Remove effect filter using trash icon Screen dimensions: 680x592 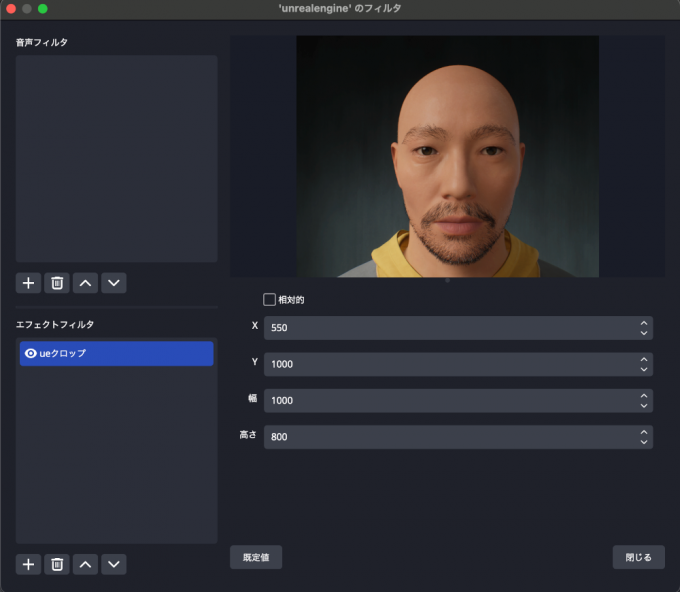point(57,564)
